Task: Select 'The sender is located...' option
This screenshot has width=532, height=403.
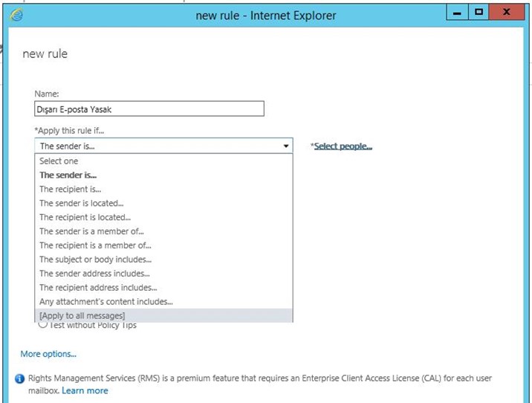Action: [163, 204]
